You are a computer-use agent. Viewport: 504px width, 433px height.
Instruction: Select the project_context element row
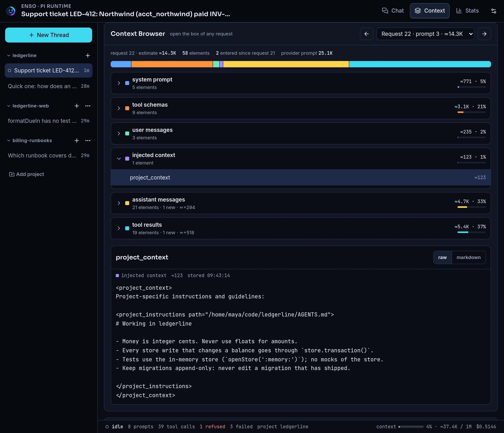301,178
